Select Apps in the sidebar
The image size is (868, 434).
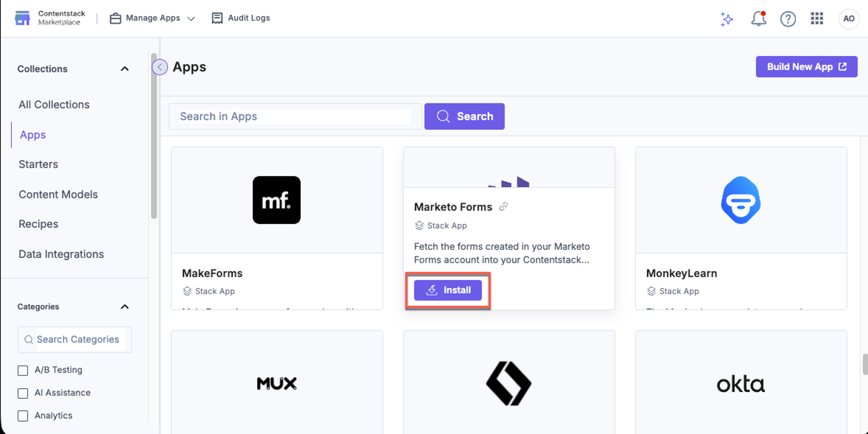click(33, 135)
